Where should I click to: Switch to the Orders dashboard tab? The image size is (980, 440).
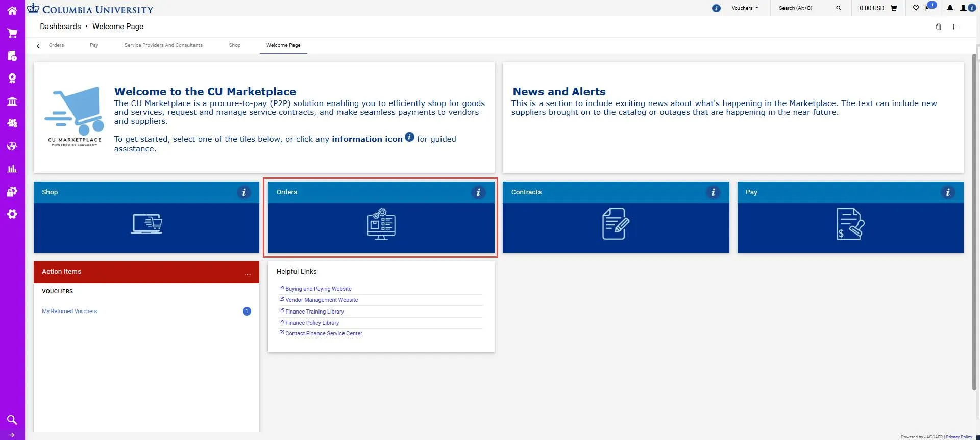coord(57,45)
